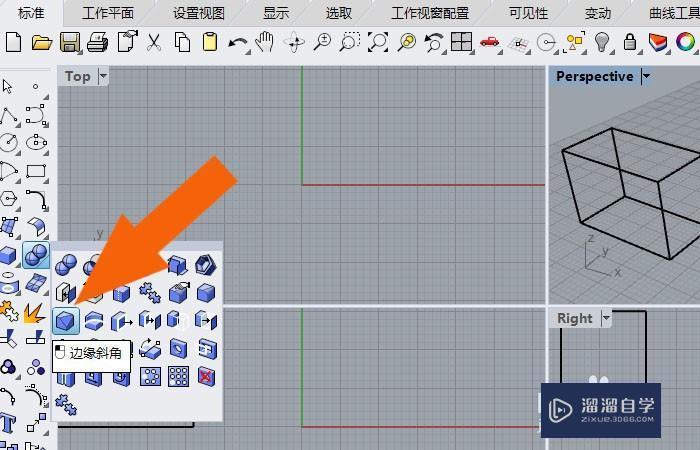Select the Polygon tool in the sidebar

[x=9, y=199]
